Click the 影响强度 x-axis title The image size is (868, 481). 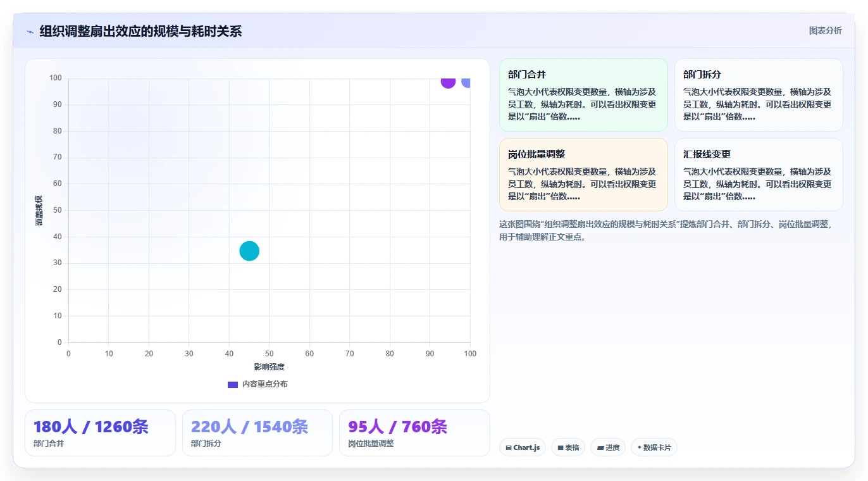click(270, 367)
